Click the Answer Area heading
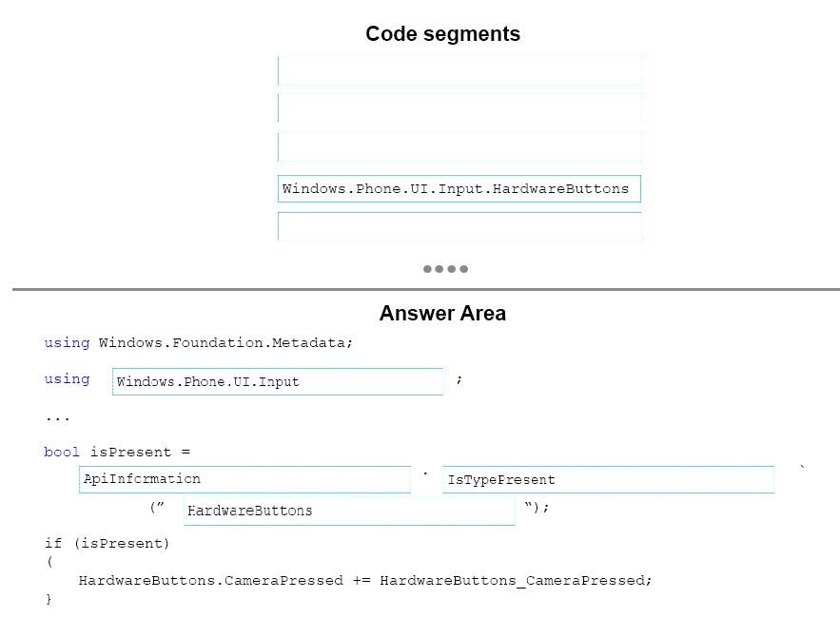 pyautogui.click(x=442, y=313)
